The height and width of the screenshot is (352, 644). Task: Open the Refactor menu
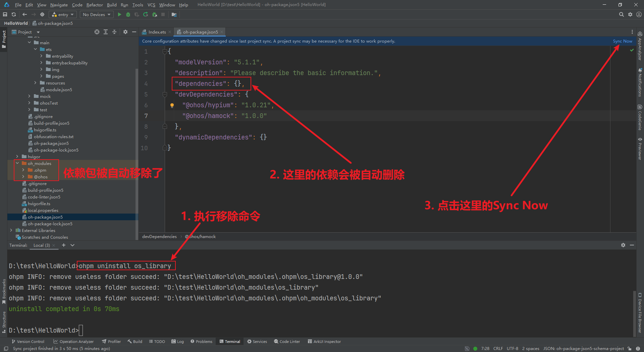point(95,5)
